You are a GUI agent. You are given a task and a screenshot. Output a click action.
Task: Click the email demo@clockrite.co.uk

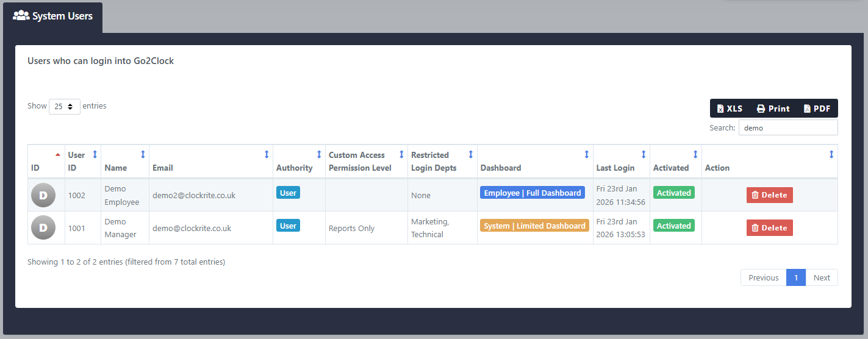(x=192, y=229)
